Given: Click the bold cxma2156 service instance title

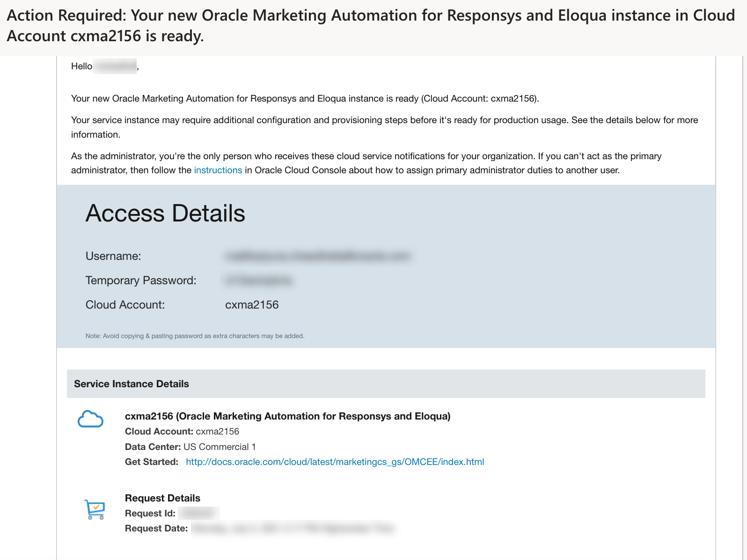Looking at the screenshot, I should click(x=287, y=416).
